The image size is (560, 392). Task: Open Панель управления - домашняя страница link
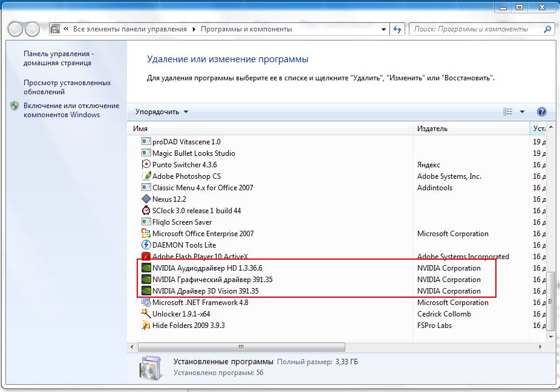tap(59, 58)
